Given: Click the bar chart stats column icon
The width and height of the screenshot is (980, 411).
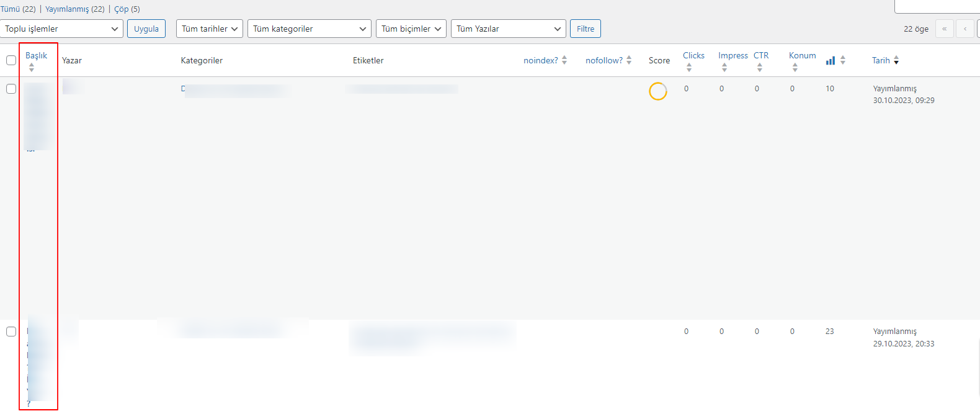Looking at the screenshot, I should pos(830,60).
